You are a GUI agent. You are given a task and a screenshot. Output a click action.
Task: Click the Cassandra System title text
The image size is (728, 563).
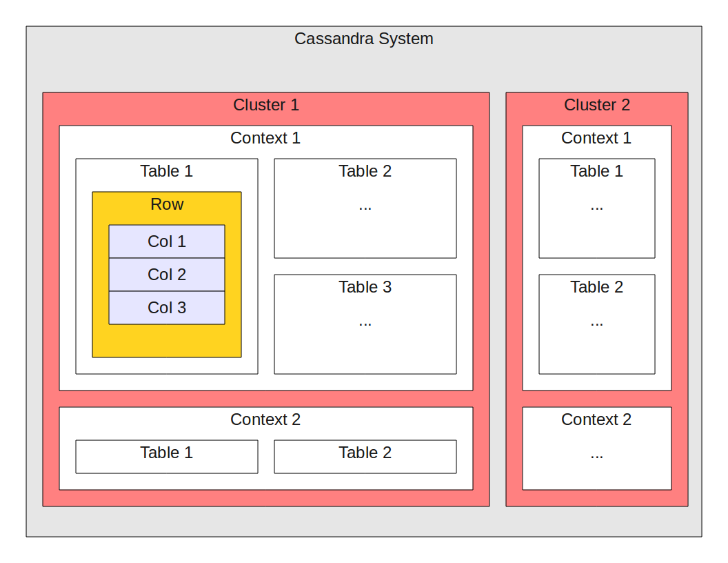(363, 39)
